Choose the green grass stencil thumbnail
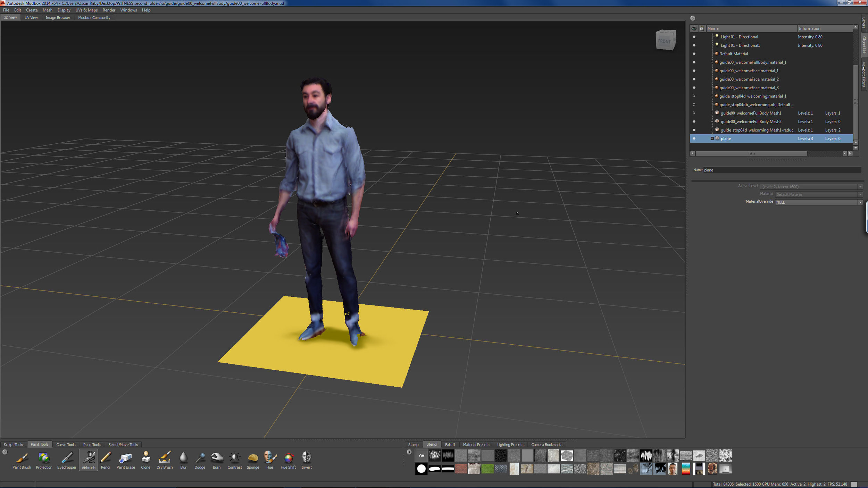Viewport: 868px width, 488px height. (487, 469)
